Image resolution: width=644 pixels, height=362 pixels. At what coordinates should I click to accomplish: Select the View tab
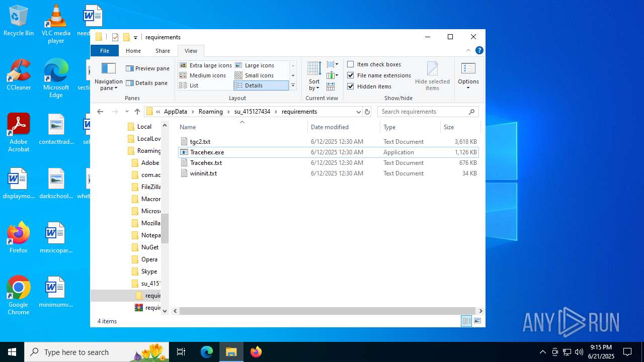pos(191,51)
